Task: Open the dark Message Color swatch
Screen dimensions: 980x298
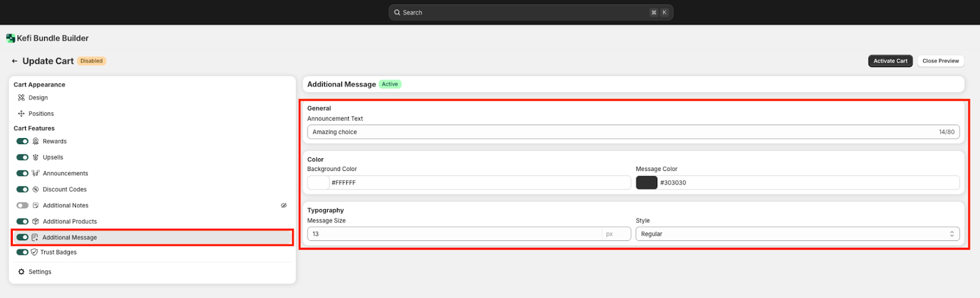Action: pyautogui.click(x=646, y=183)
